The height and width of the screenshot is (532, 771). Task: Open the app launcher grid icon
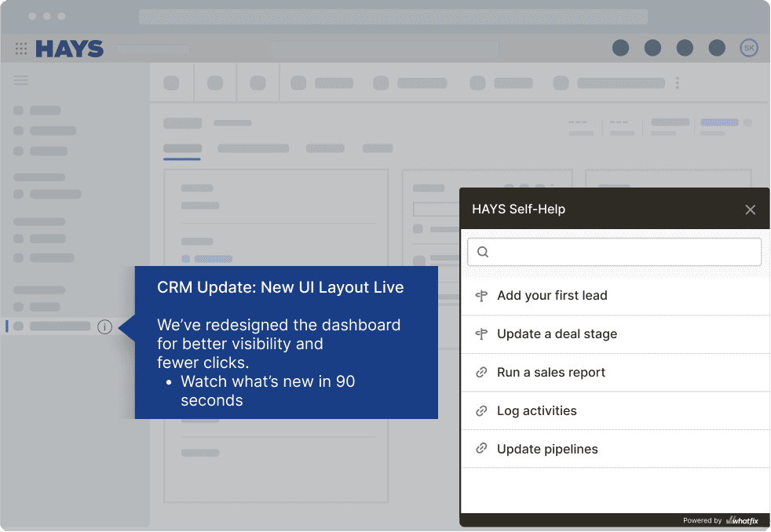pos(21,48)
